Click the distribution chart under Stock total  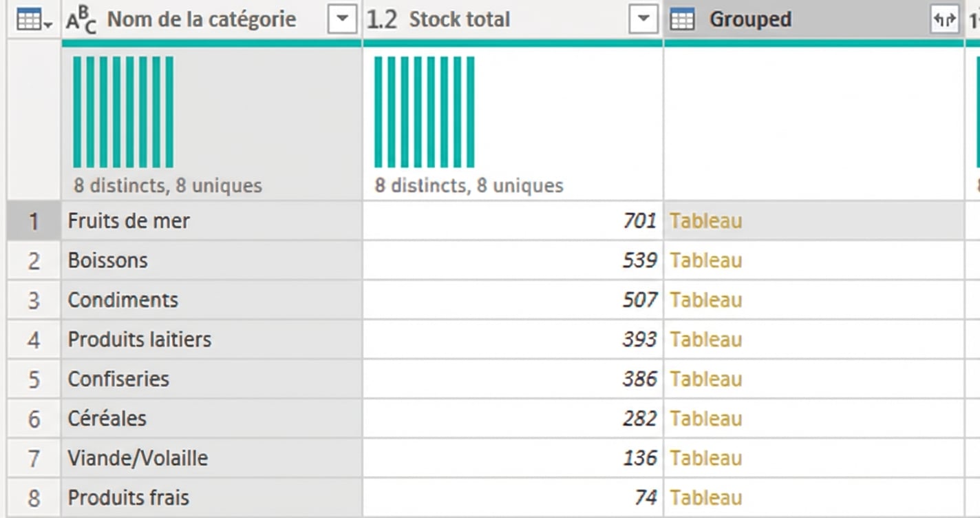pos(425,112)
